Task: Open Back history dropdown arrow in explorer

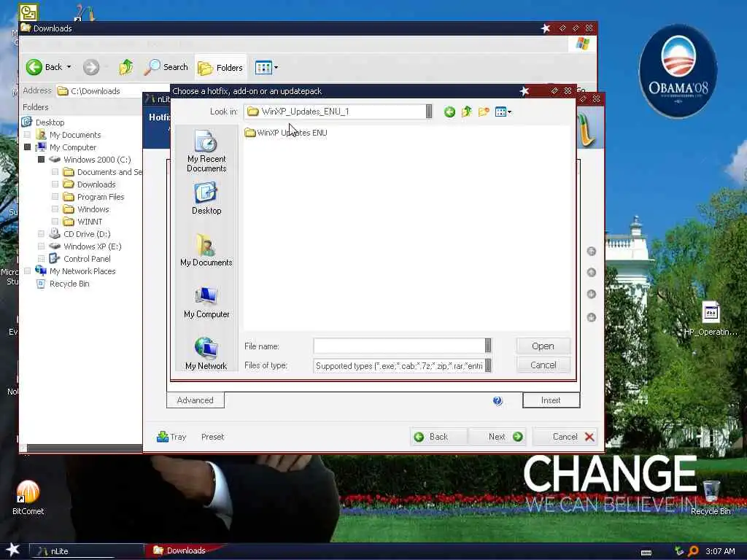Action: pyautogui.click(x=69, y=67)
